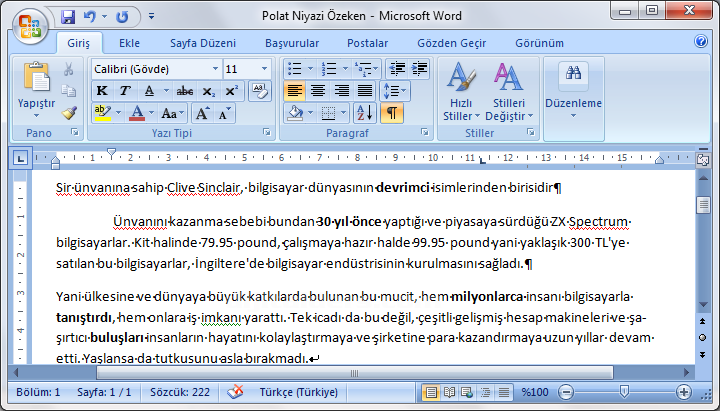Click the Office button
This screenshot has height=411, width=720.
click(x=30, y=26)
